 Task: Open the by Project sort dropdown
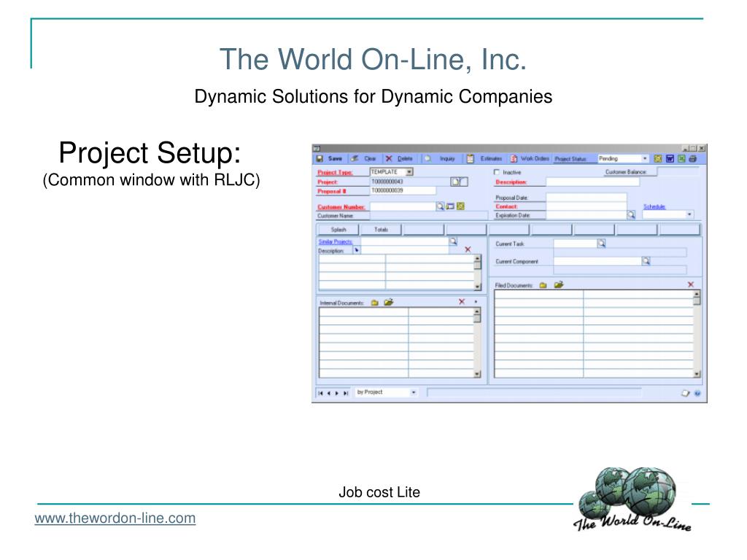pos(414,392)
